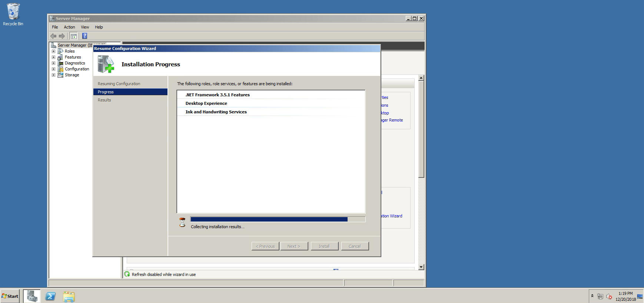This screenshot has width=644, height=303.
Task: Show hidden icons in the system tray
Action: 592,296
